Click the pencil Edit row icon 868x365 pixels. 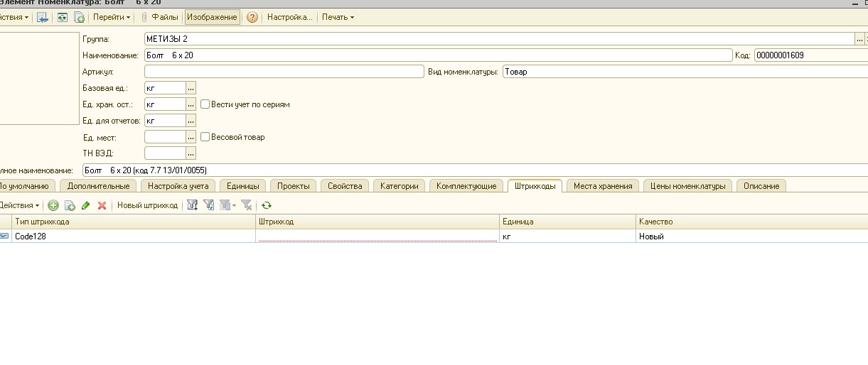pyautogui.click(x=86, y=205)
